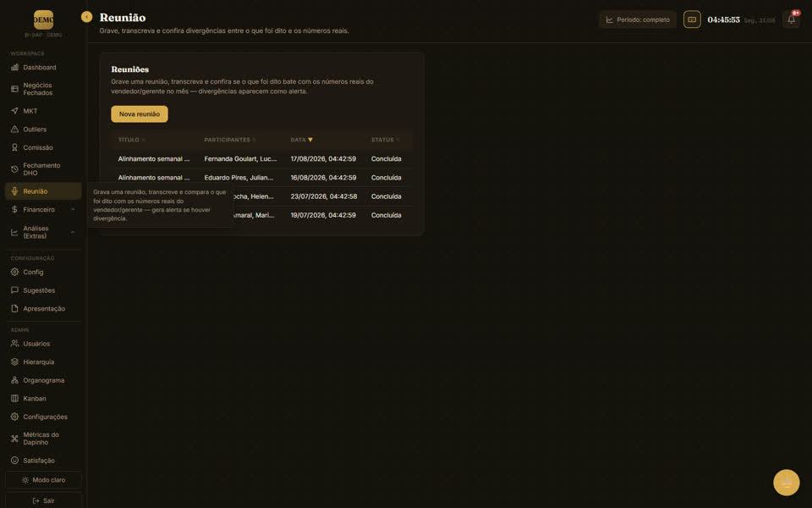Click the Nova reunião button
Image resolution: width=812 pixels, height=508 pixels.
[x=140, y=114]
